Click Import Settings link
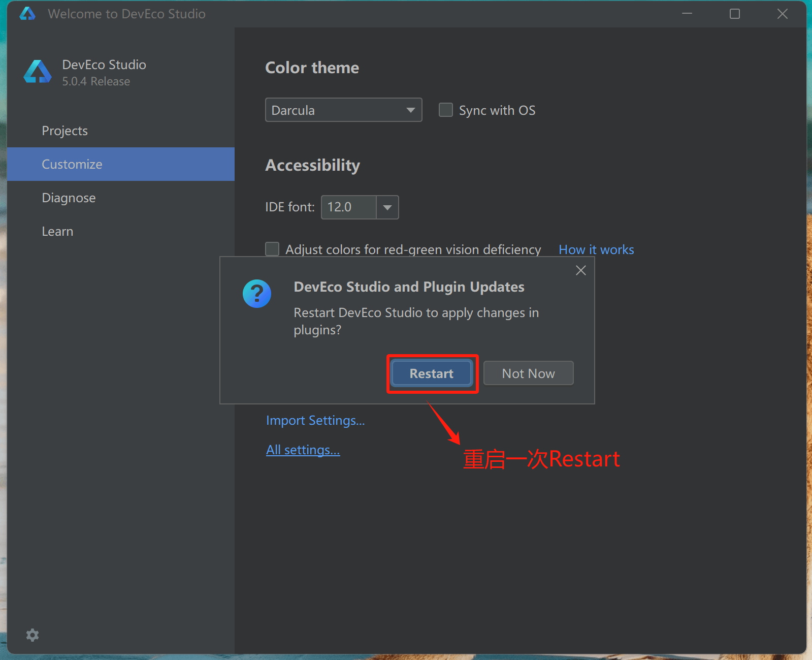812x660 pixels. (315, 421)
